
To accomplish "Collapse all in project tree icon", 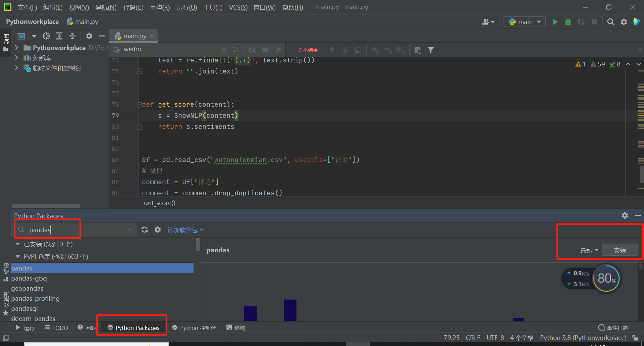I will click(72, 36).
